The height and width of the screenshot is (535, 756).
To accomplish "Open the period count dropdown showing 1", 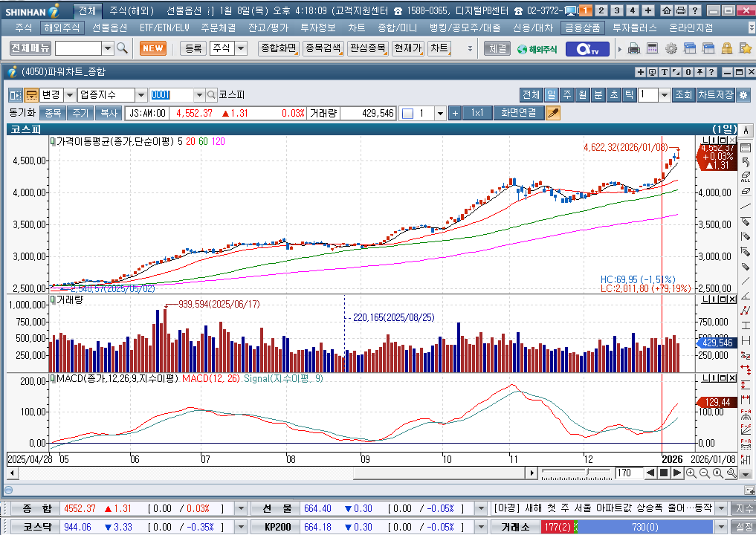I will [x=665, y=95].
